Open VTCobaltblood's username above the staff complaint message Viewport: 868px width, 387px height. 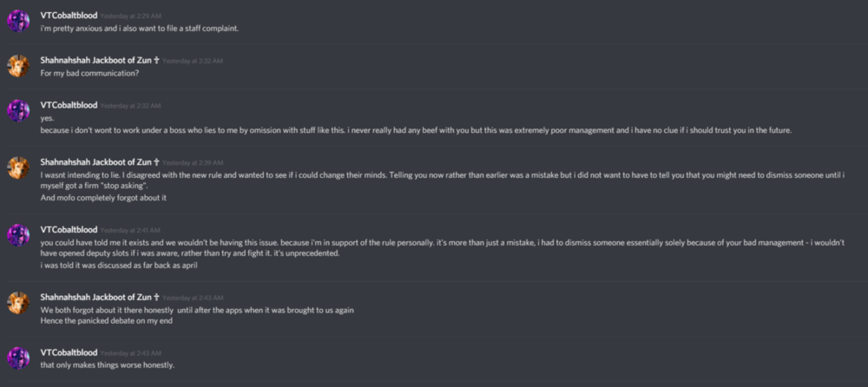pyautogui.click(x=69, y=16)
